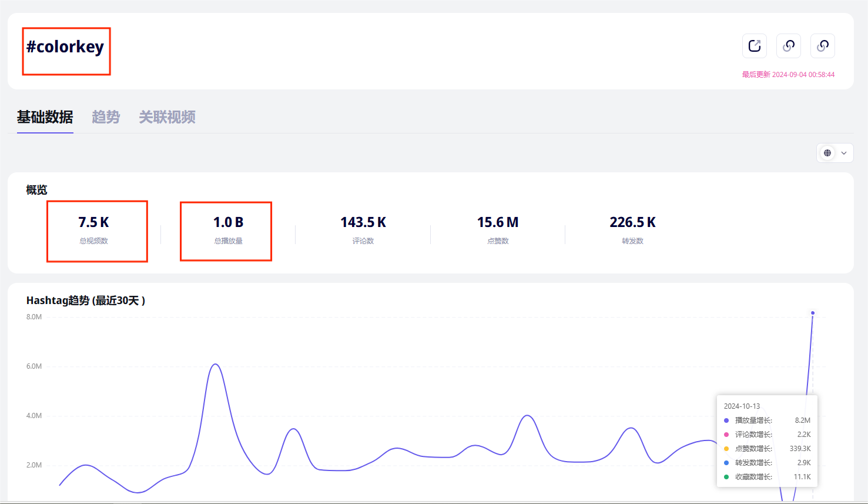Click the 转发数 label
The image size is (868, 504).
pyautogui.click(x=632, y=241)
